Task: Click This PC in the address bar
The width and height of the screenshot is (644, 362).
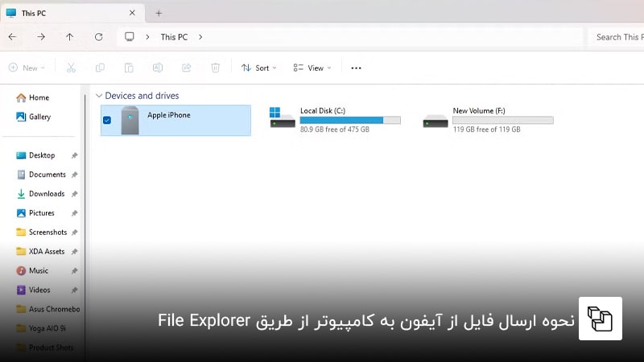Action: click(x=174, y=37)
